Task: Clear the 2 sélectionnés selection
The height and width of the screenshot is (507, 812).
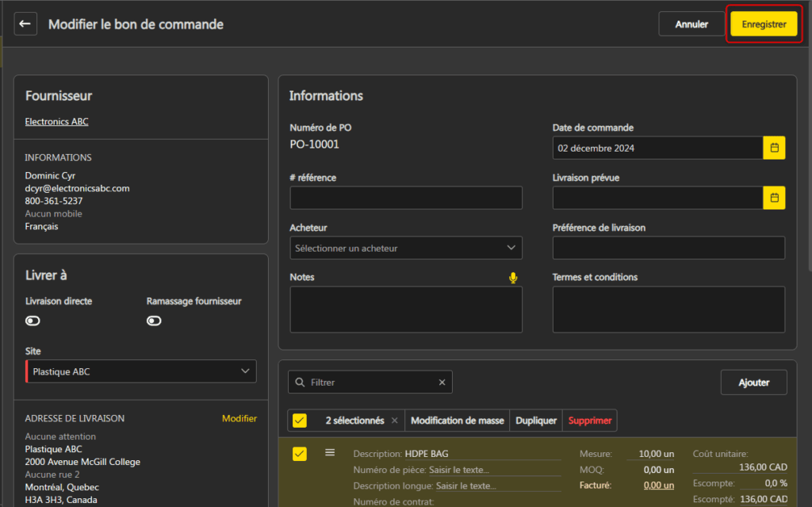Action: [395, 421]
